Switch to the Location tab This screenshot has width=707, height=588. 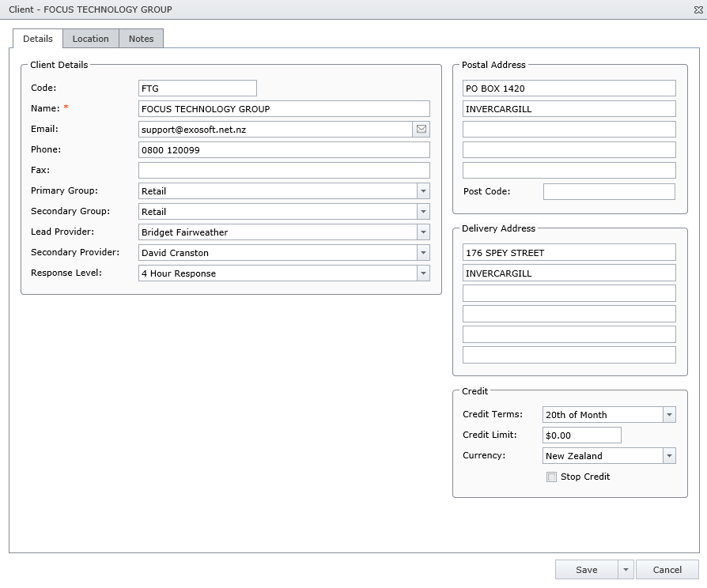(90, 39)
